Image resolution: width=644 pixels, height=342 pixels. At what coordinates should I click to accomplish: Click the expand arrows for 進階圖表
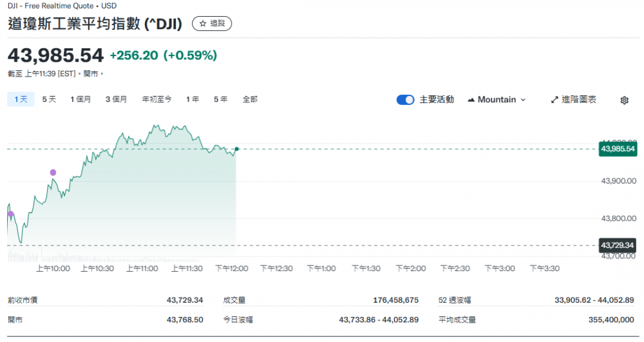click(555, 100)
